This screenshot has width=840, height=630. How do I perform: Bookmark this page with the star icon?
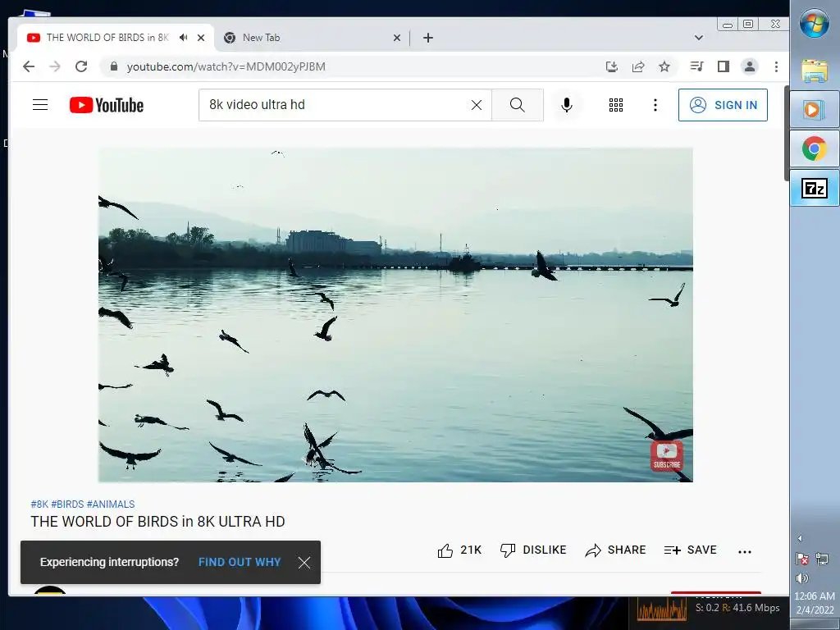[x=664, y=66]
